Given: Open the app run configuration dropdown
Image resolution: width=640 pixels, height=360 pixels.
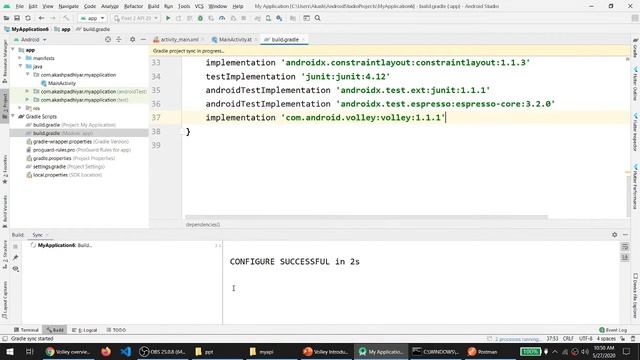Looking at the screenshot, I should click(x=92, y=18).
